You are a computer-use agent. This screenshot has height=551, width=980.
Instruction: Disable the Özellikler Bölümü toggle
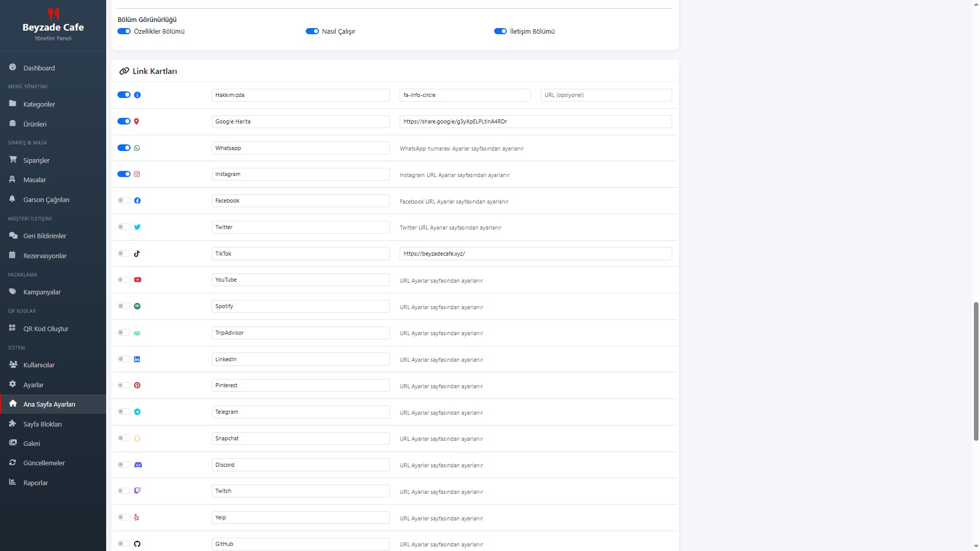pos(124,31)
